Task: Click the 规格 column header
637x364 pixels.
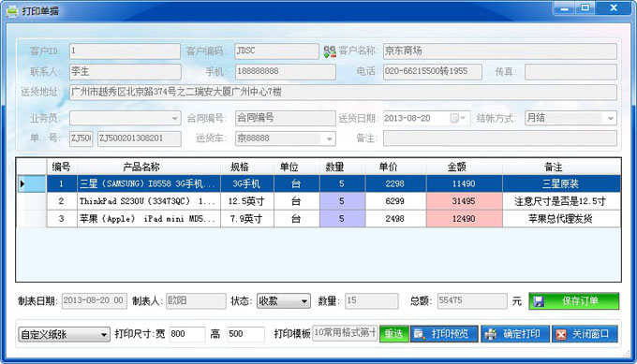Action: coord(247,167)
